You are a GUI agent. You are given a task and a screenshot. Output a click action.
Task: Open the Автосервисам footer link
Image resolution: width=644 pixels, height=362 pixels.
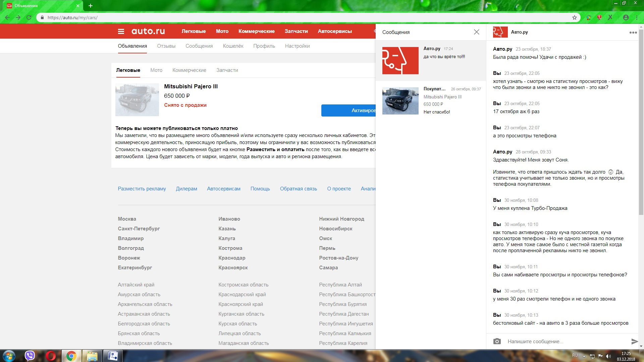tap(224, 189)
